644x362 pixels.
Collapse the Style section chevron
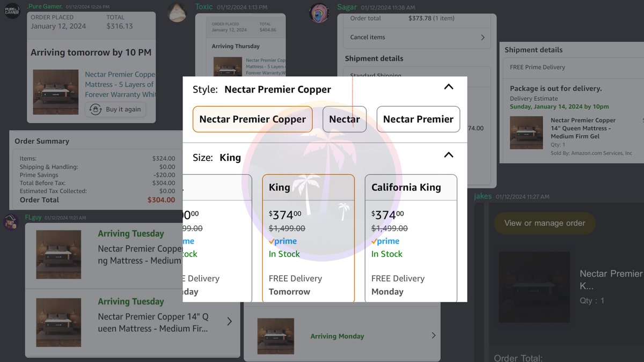click(448, 87)
